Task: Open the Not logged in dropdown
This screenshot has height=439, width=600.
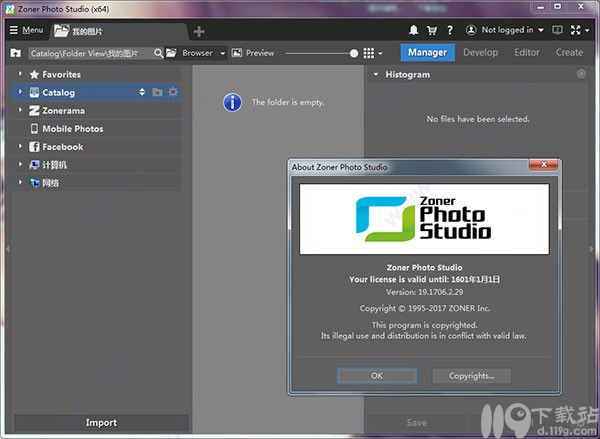Action: point(512,30)
